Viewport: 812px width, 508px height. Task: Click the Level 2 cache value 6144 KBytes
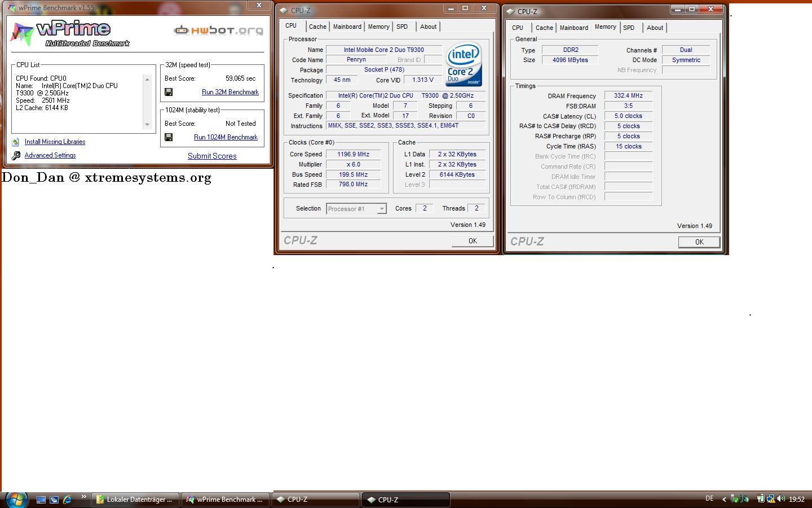[x=457, y=174]
